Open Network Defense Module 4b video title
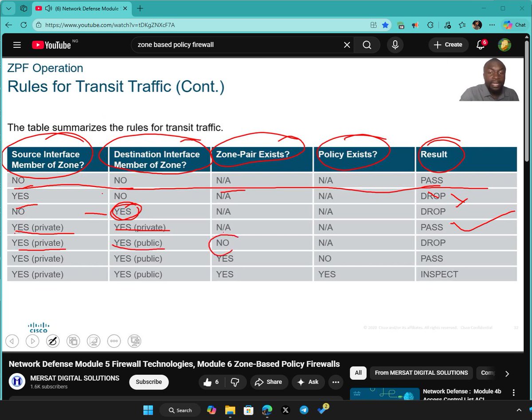Viewport: 532px width, 420px height. pyautogui.click(x=462, y=395)
